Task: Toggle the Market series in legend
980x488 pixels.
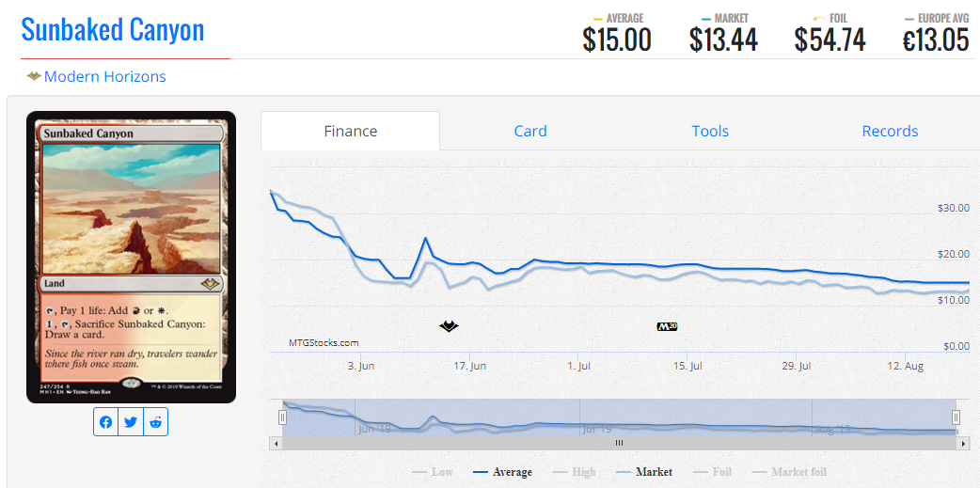Action: click(644, 472)
